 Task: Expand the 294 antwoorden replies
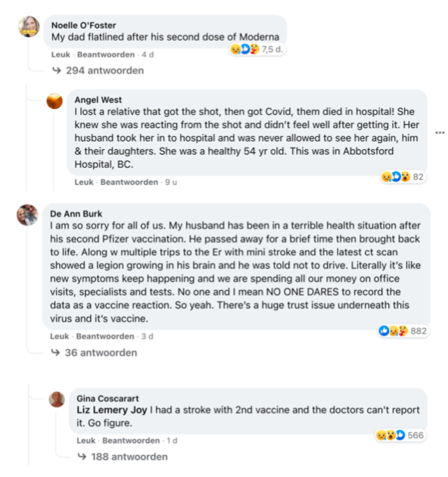tap(98, 70)
